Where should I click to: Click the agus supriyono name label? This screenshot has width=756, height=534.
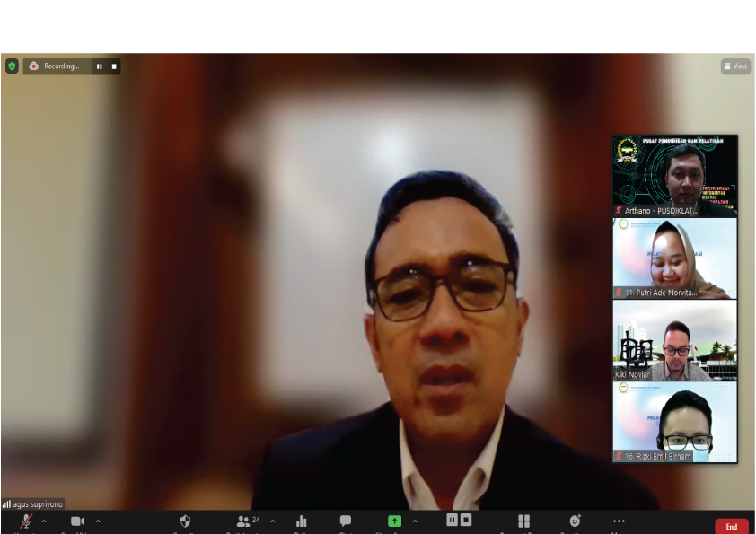(38, 504)
